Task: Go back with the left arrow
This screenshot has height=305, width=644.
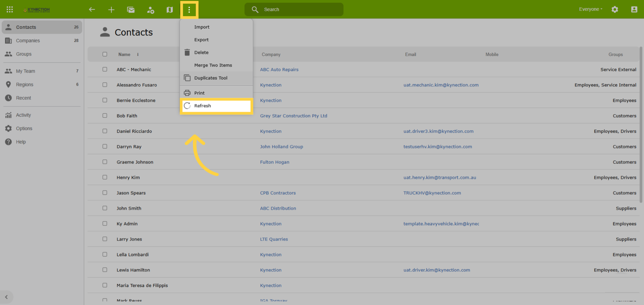Action: point(92,9)
